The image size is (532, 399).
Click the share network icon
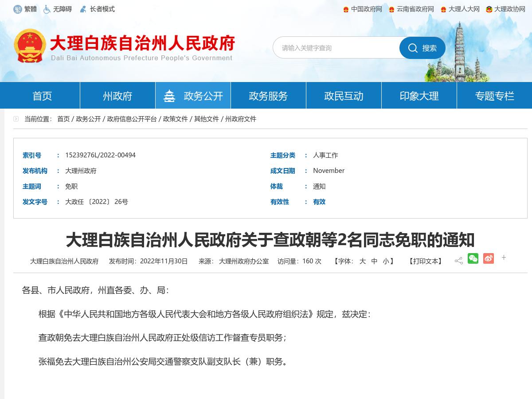click(458, 258)
